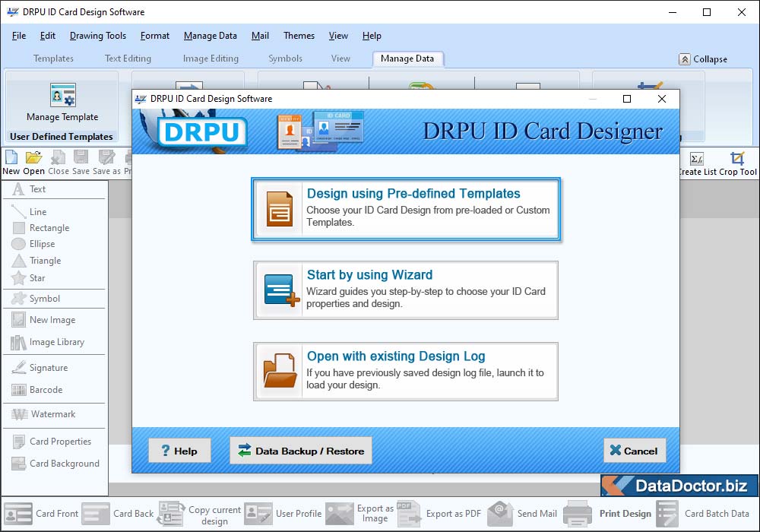Open the Help menu

[372, 36]
